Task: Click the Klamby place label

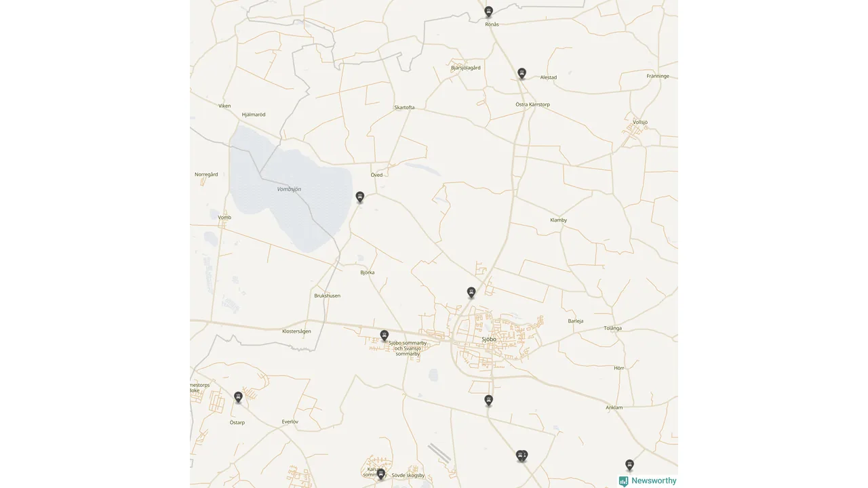Action: (x=559, y=220)
